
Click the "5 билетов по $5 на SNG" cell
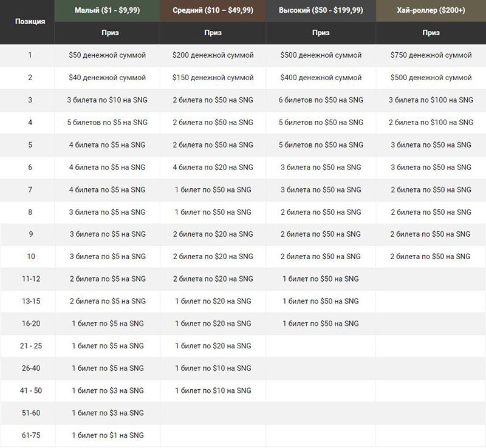107,123
